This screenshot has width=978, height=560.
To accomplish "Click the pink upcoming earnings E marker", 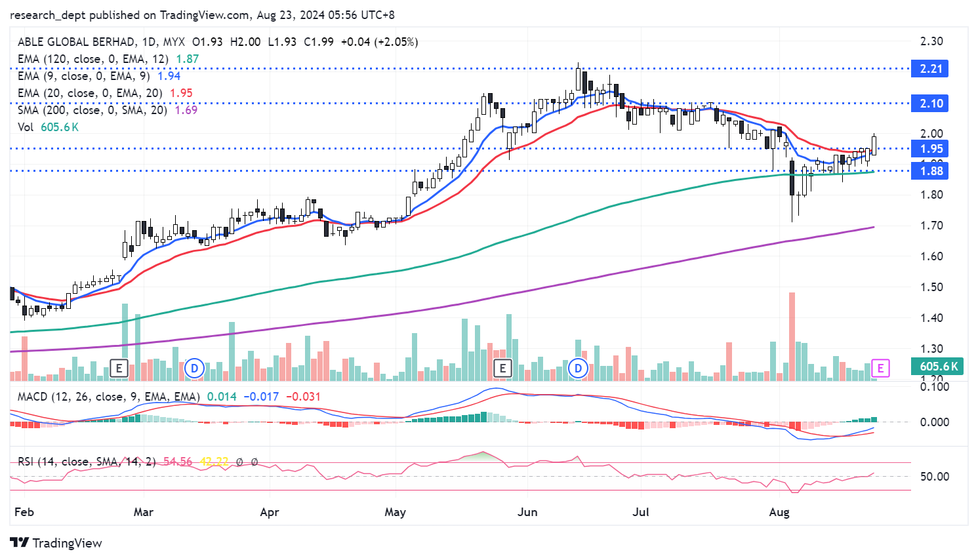I will coord(880,368).
